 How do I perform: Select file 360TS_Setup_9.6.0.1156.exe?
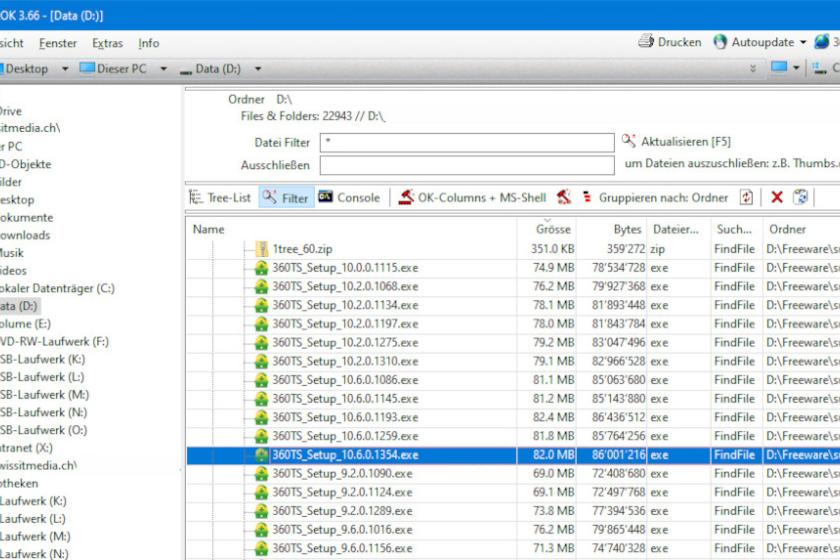(x=342, y=549)
